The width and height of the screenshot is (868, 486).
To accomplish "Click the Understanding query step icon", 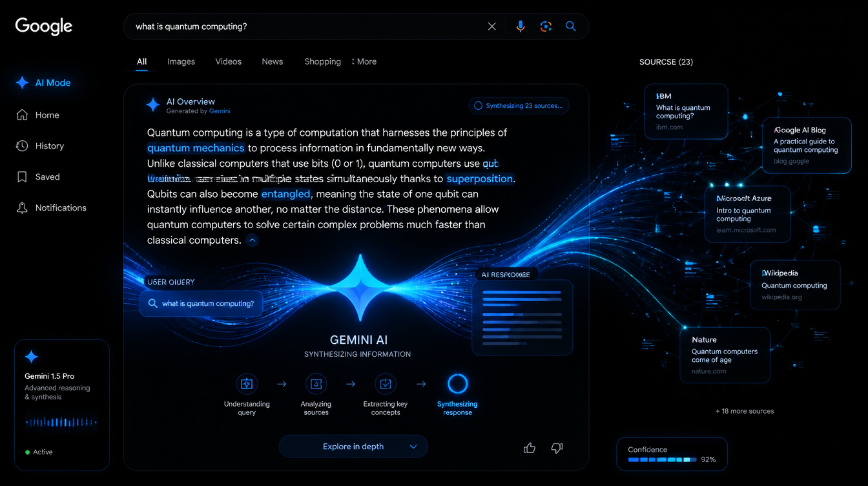I will [247, 384].
